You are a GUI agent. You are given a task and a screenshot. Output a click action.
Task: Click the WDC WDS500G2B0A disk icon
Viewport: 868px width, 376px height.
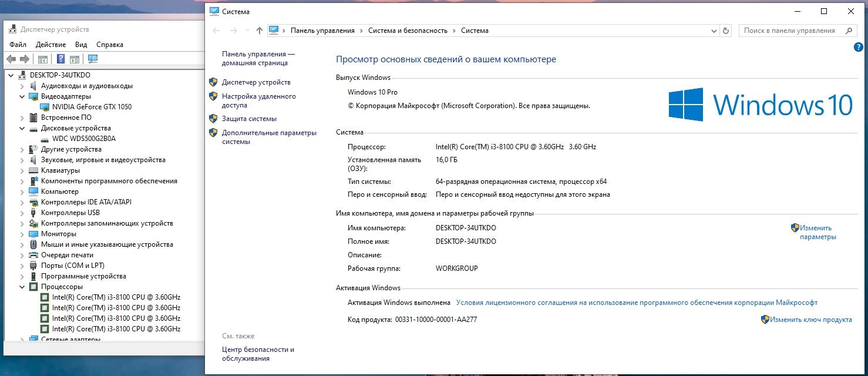45,139
